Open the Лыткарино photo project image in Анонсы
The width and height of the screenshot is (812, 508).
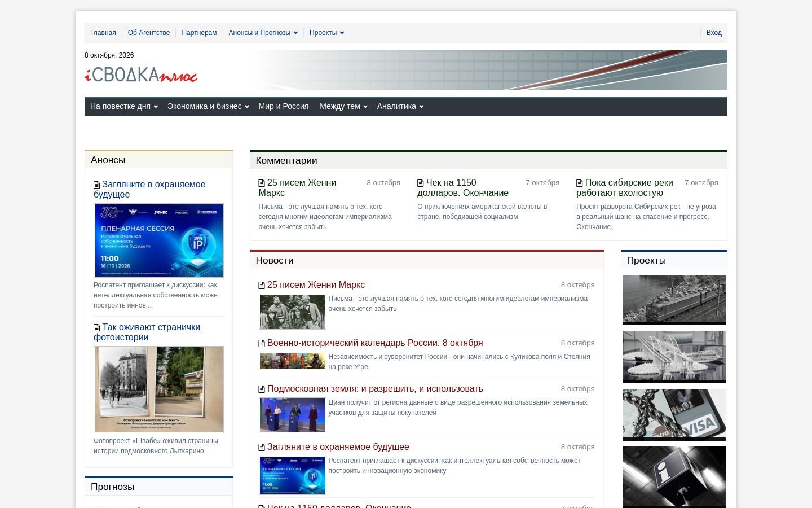click(x=158, y=389)
